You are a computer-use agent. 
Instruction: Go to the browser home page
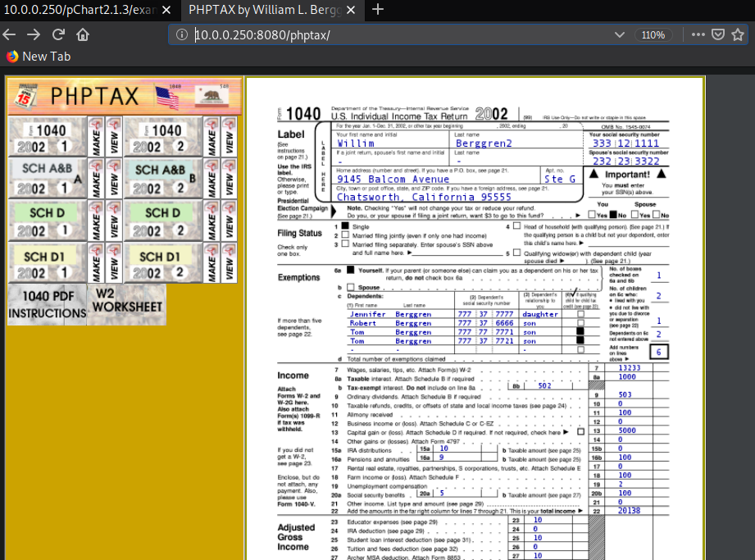tap(82, 34)
